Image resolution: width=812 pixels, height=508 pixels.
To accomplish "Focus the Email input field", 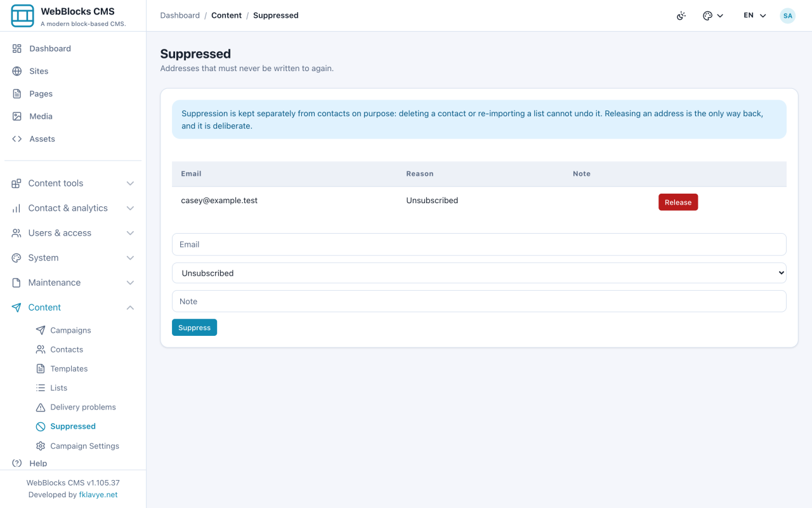I will 479,244.
